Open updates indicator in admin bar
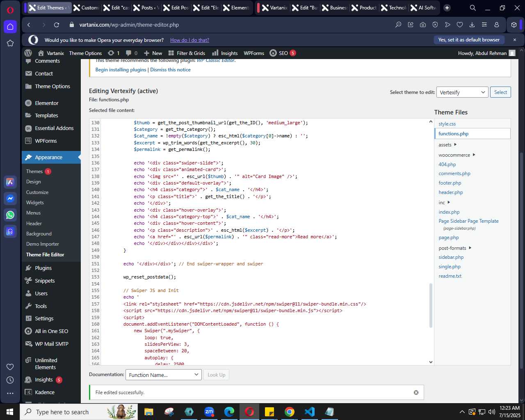The height and width of the screenshot is (420, 525). coord(114,53)
